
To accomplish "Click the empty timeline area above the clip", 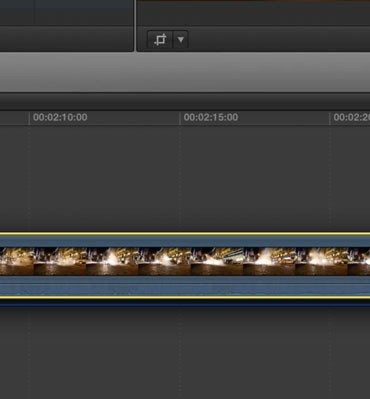I will (x=185, y=178).
